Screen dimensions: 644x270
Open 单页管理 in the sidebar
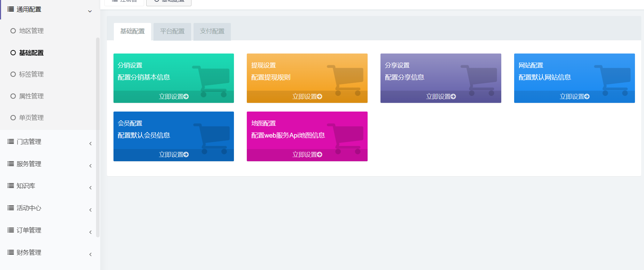click(31, 118)
